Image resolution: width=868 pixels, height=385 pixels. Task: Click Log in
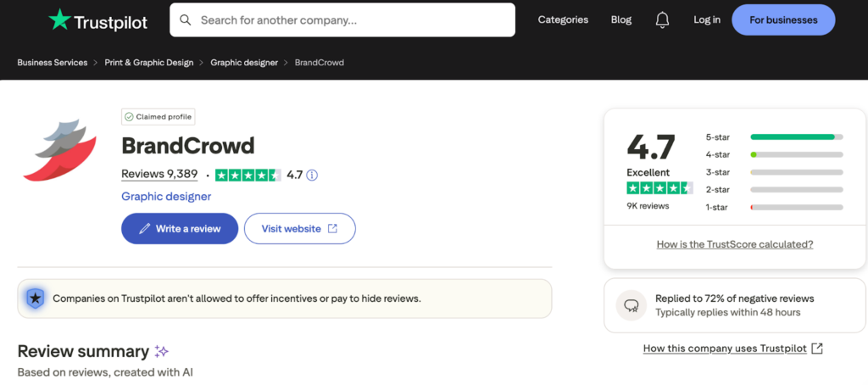tap(707, 20)
